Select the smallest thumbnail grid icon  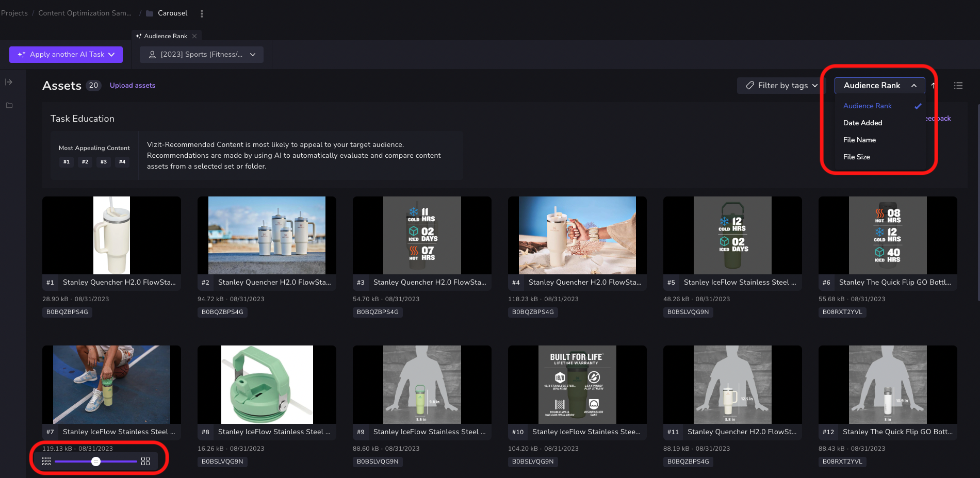point(46,461)
